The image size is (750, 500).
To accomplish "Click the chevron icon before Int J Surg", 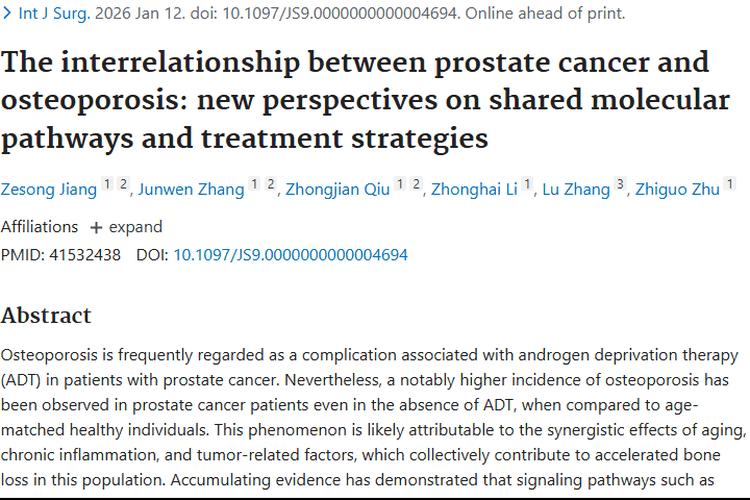I will pyautogui.click(x=6, y=14).
